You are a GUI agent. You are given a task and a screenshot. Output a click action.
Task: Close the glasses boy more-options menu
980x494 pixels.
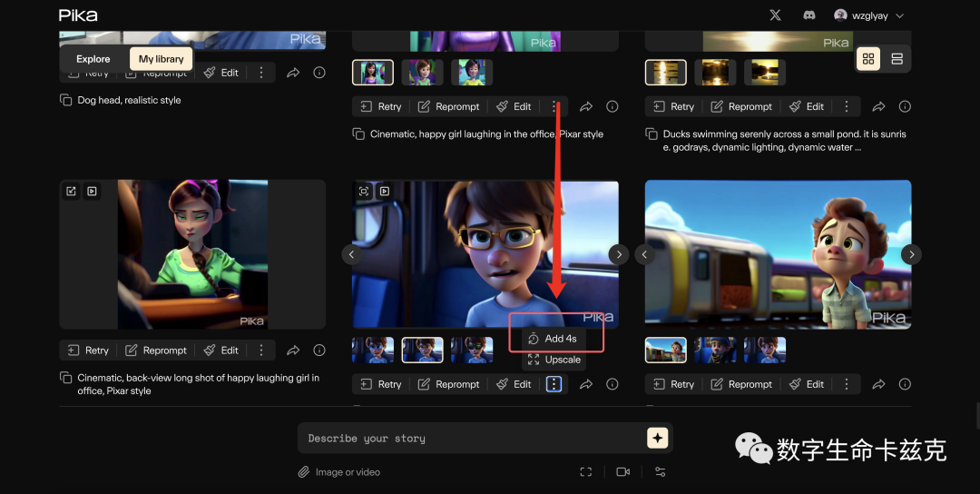pos(554,384)
